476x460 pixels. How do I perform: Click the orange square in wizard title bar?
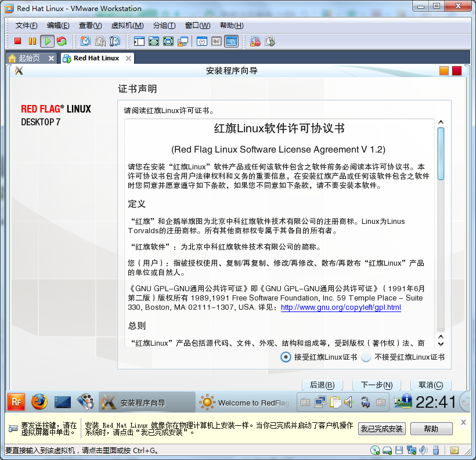click(x=444, y=71)
